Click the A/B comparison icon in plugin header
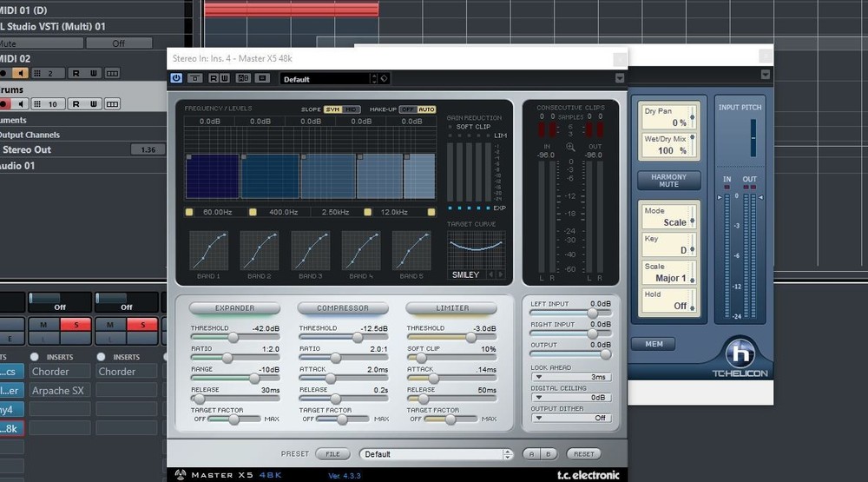The image size is (868, 482). pyautogui.click(x=243, y=78)
